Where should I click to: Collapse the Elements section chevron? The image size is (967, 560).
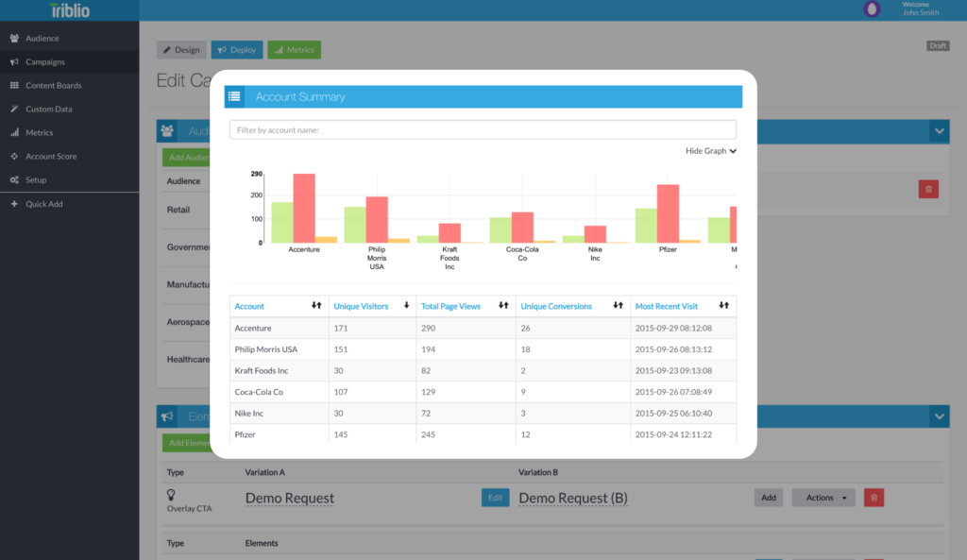940,416
